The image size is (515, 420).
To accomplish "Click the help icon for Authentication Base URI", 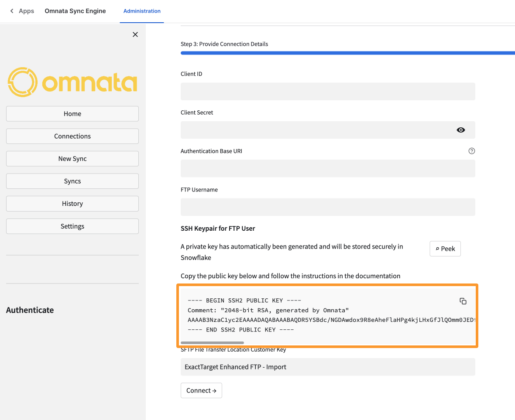I will pyautogui.click(x=471, y=151).
